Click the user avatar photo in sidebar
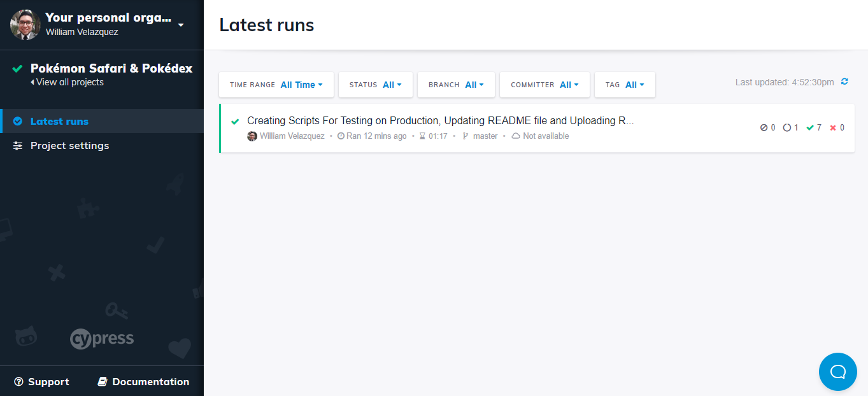The width and height of the screenshot is (868, 396). click(25, 25)
